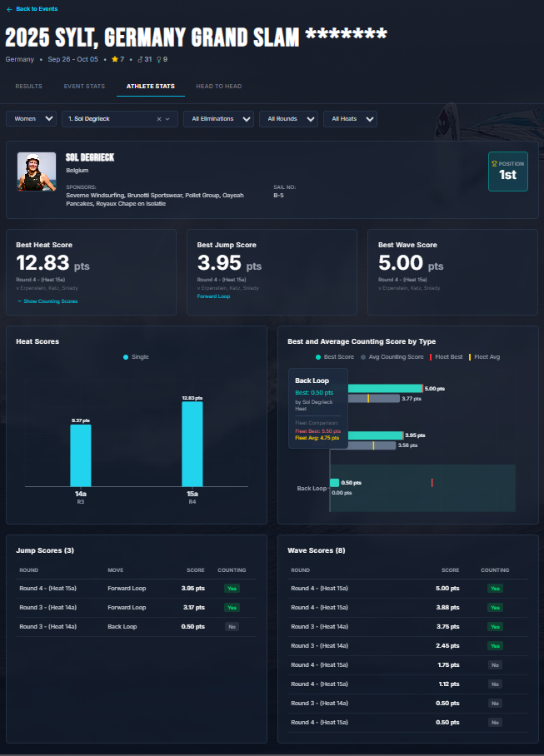Open the Women division dropdown
This screenshot has width=544, height=756.
32,118
